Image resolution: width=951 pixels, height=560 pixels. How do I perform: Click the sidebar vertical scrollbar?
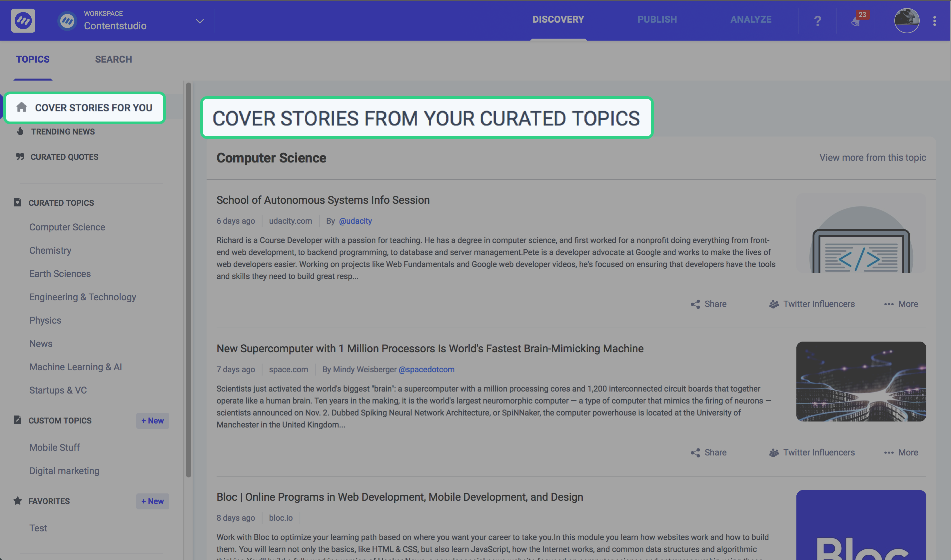pos(189,279)
